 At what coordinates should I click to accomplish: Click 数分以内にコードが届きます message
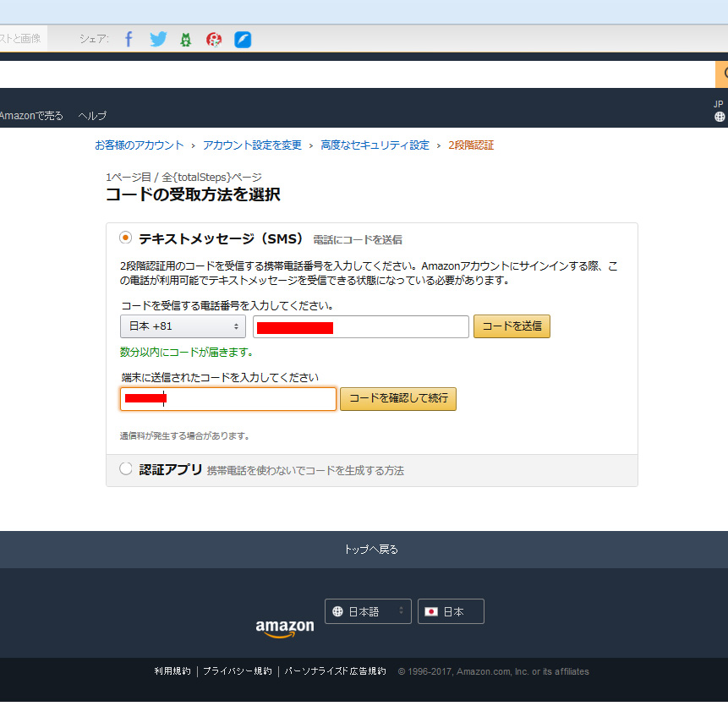tap(186, 353)
